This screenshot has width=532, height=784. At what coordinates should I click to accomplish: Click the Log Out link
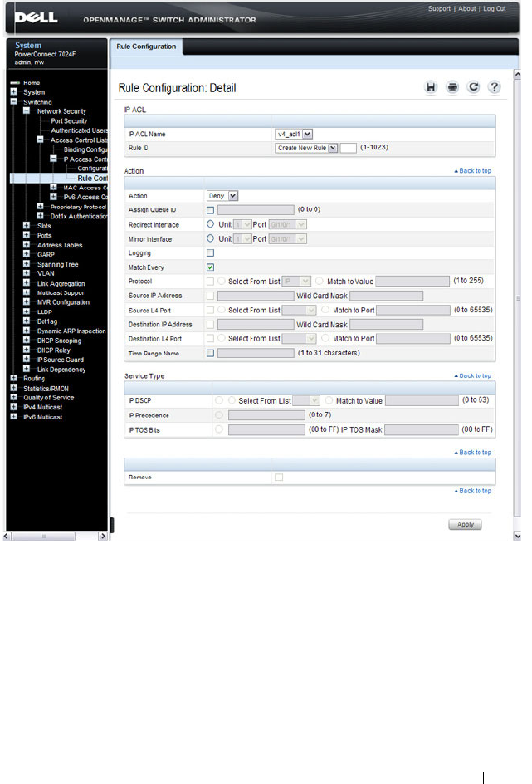pos(494,8)
